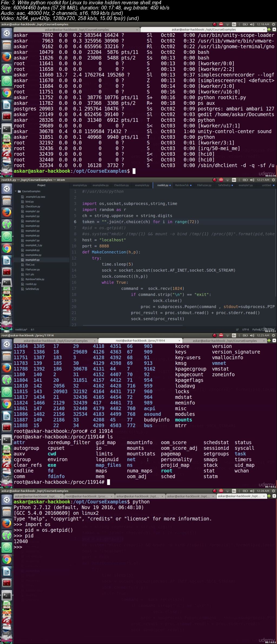Click 'port = 8888' code line in Atom

pos(95,246)
